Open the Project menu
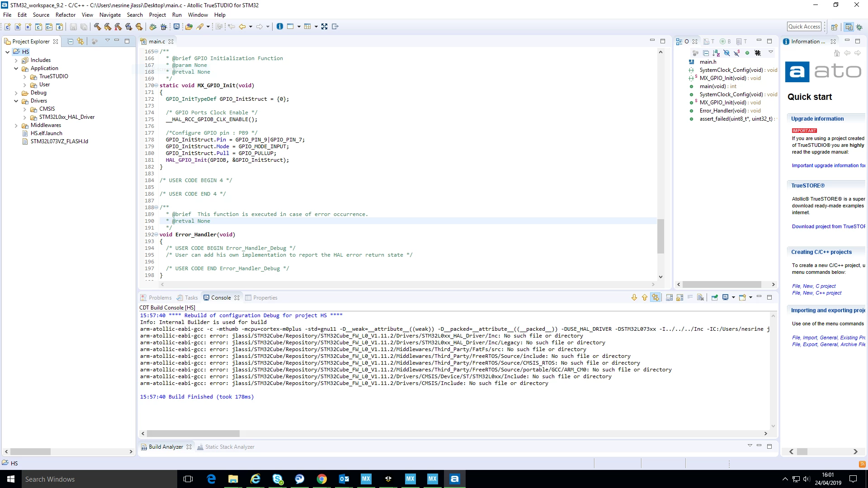This screenshot has height=488, width=868. pyautogui.click(x=157, y=15)
